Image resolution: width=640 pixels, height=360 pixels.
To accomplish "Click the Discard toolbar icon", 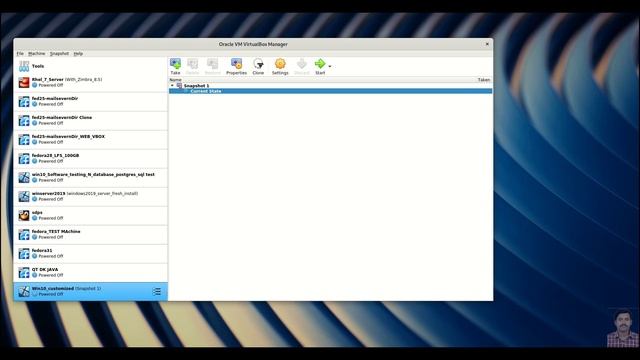I will (x=302, y=67).
